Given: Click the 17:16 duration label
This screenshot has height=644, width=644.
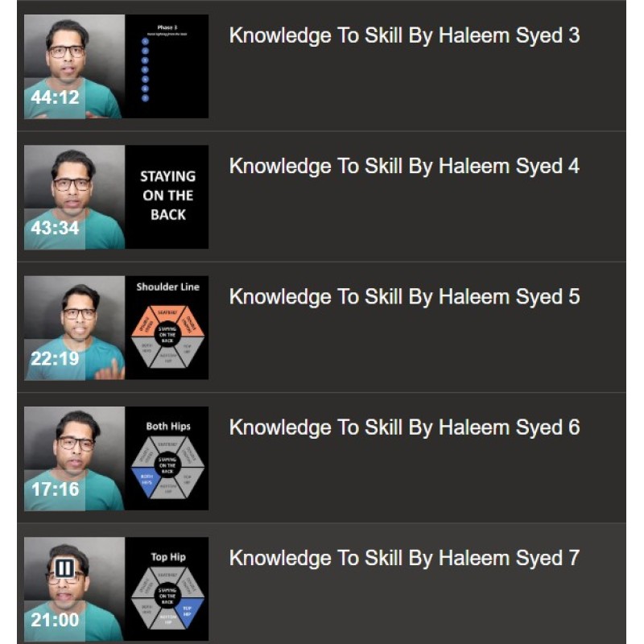Looking at the screenshot, I should (x=55, y=489).
